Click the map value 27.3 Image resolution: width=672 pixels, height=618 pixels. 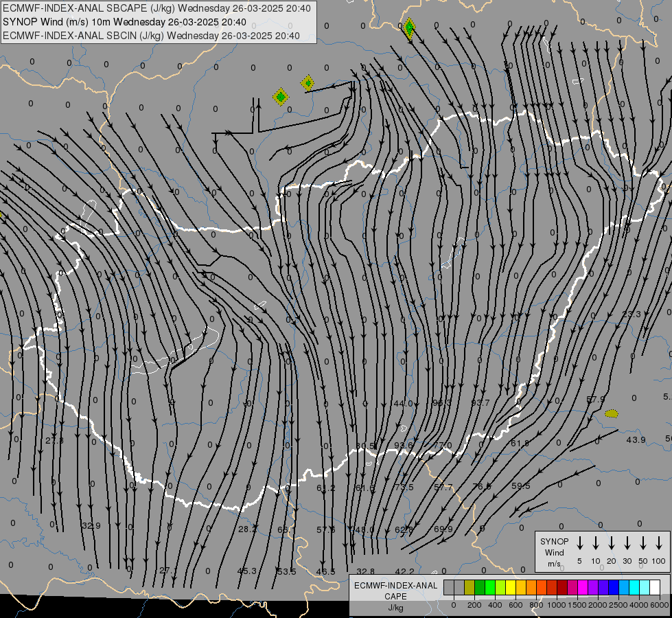[54, 441]
